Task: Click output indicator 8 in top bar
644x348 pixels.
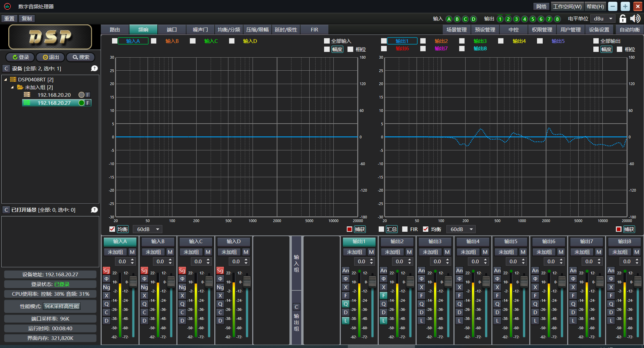Action: click(557, 19)
